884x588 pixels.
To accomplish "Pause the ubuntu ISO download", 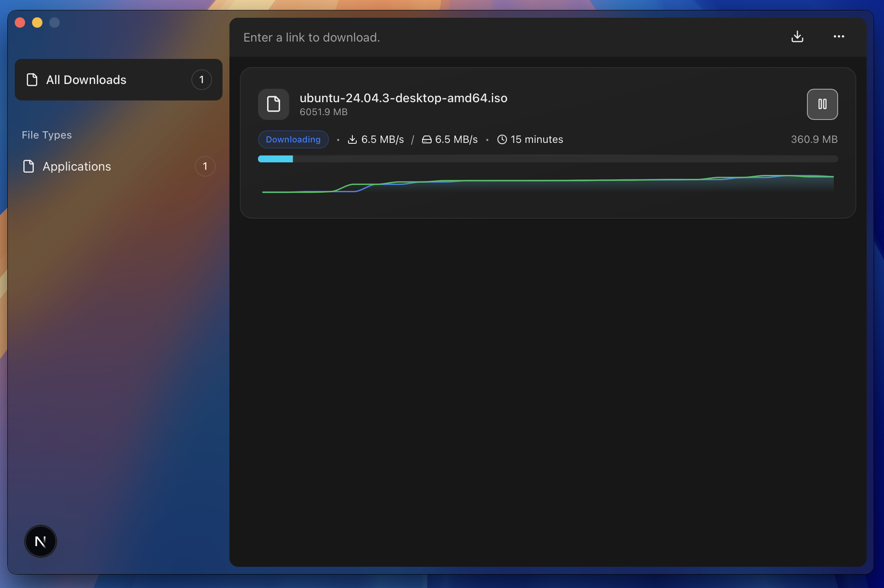I will [822, 104].
